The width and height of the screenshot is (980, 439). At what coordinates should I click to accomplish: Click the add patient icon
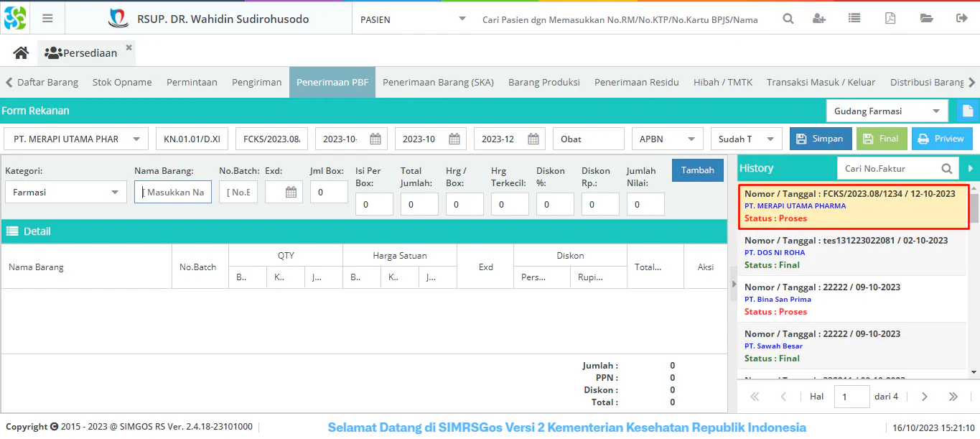pos(818,19)
